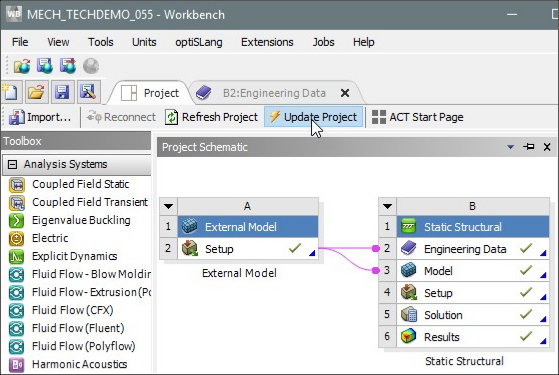Open the Extensions menu

pos(267,42)
